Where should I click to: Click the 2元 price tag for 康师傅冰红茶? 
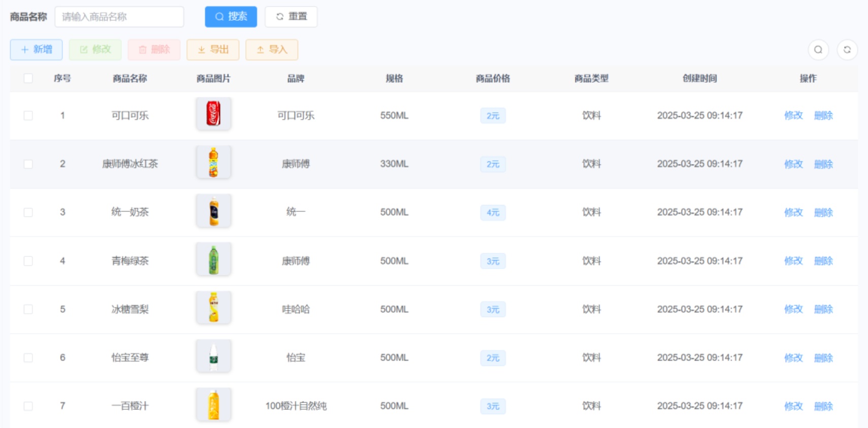[x=493, y=164]
